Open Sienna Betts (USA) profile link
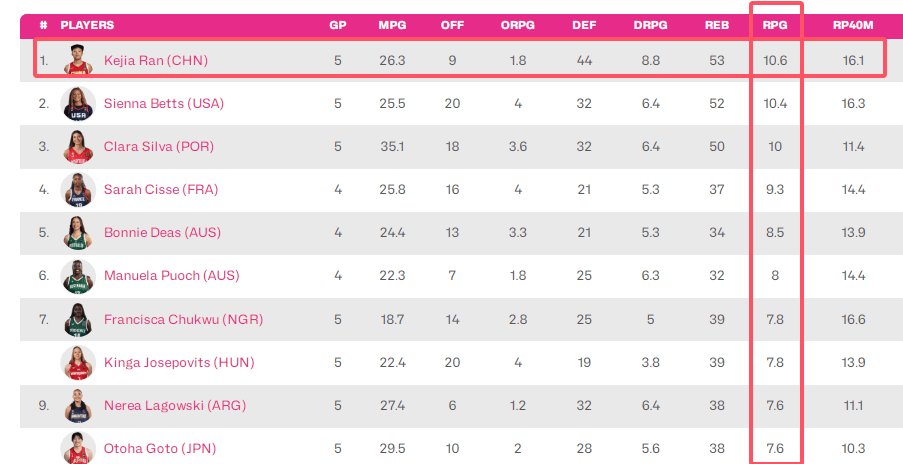Image resolution: width=903 pixels, height=464 pixels. click(164, 104)
